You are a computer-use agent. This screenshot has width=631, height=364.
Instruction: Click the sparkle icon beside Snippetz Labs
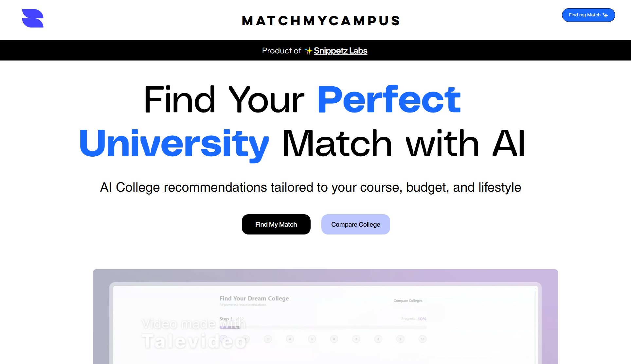[308, 51]
